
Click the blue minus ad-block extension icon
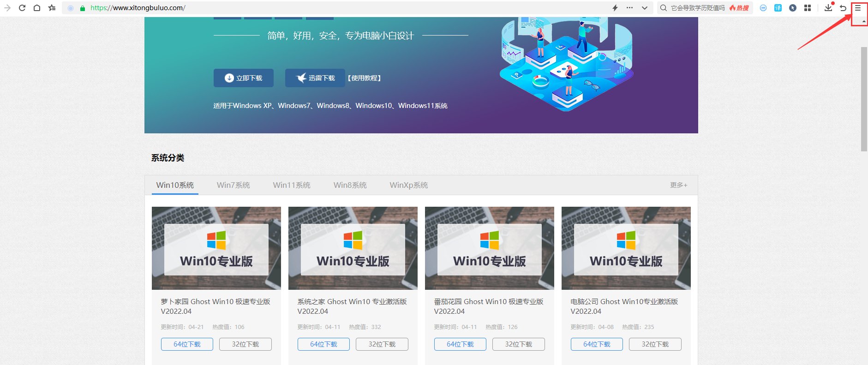point(763,8)
